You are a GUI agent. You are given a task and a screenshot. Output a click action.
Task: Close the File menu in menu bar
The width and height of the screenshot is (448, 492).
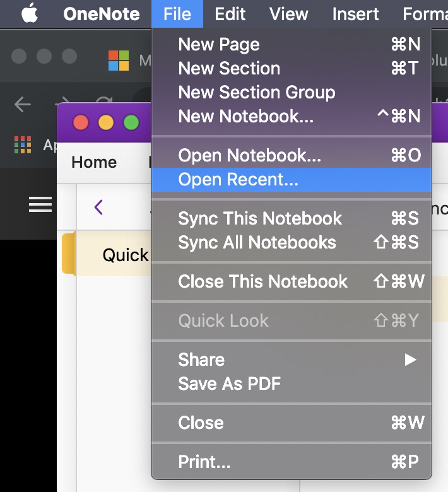click(x=177, y=14)
